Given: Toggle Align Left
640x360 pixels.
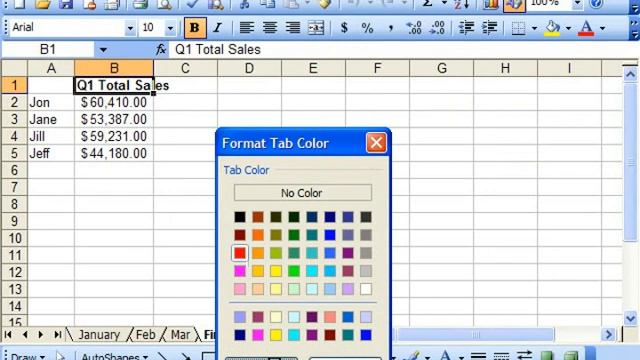Looking at the screenshot, I should [x=246, y=28].
